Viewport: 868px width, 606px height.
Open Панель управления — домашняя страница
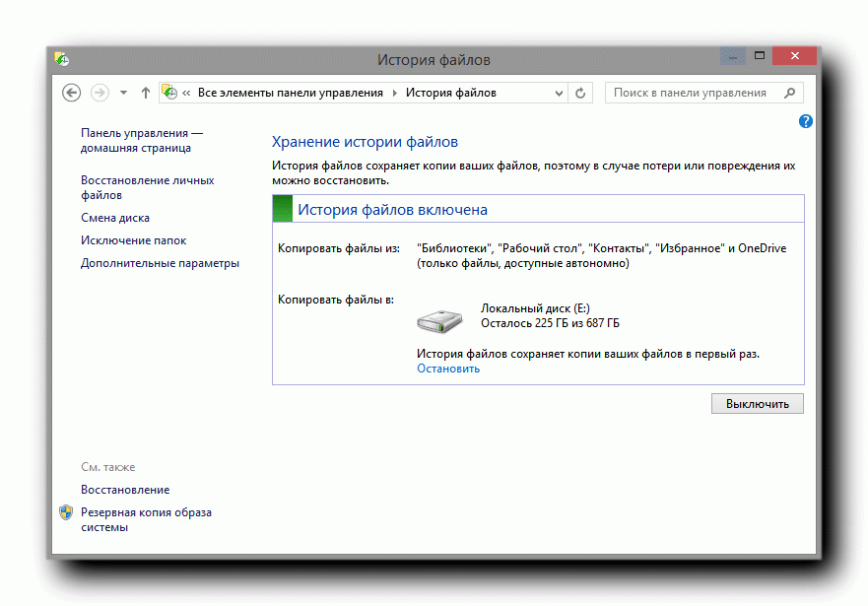[141, 140]
